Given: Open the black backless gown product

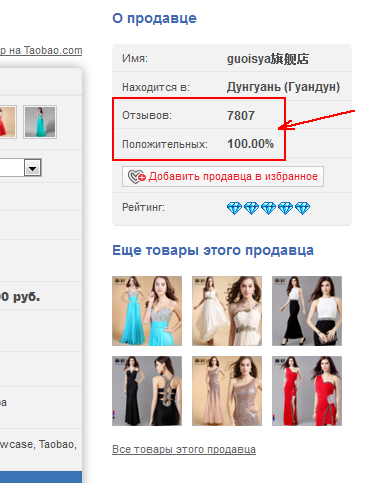Looking at the screenshot, I should 147,391.
